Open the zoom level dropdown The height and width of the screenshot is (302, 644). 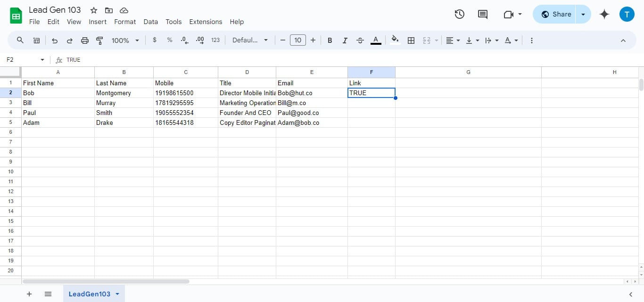click(125, 41)
